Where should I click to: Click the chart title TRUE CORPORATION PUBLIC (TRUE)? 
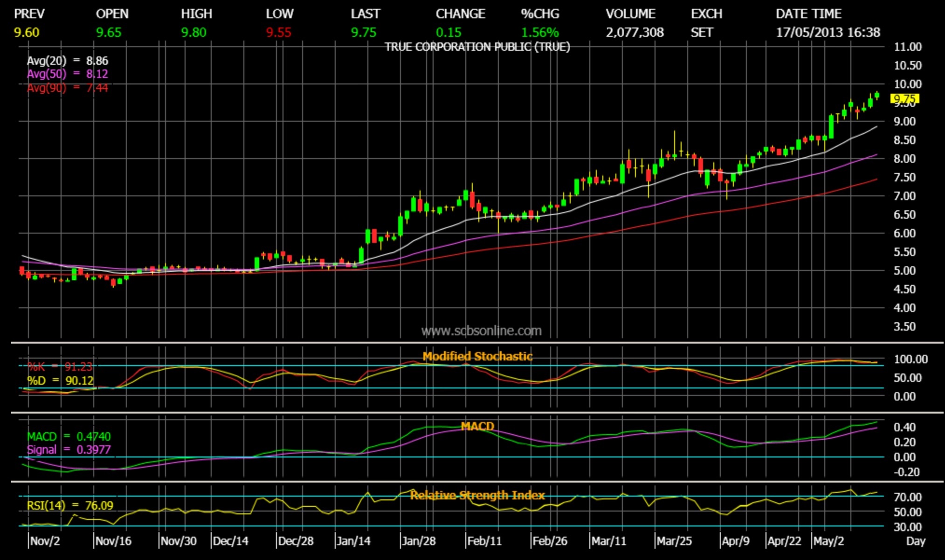[477, 47]
